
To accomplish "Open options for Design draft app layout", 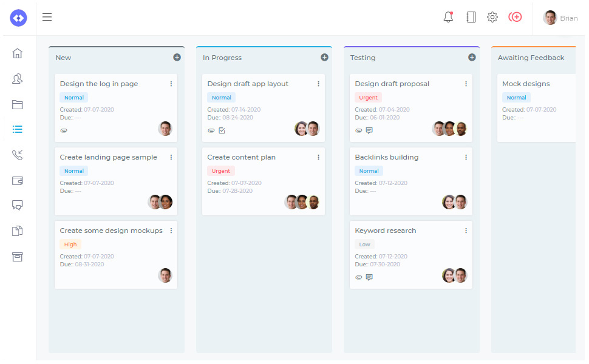I will click(319, 84).
